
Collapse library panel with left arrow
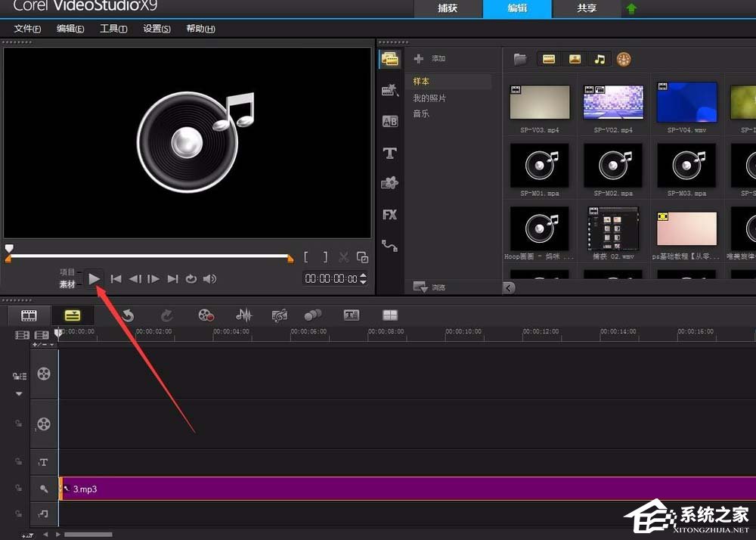509,288
